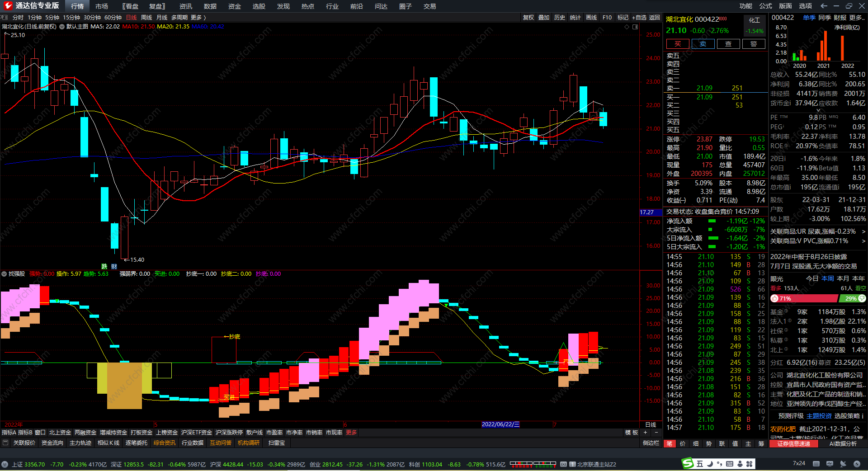Click the red 买 button
Screen dimensions: 868x471
tap(678, 44)
